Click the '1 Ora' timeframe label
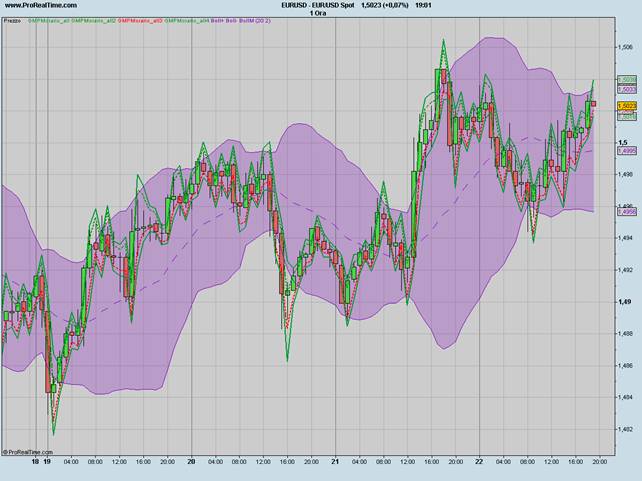 [x=318, y=13]
